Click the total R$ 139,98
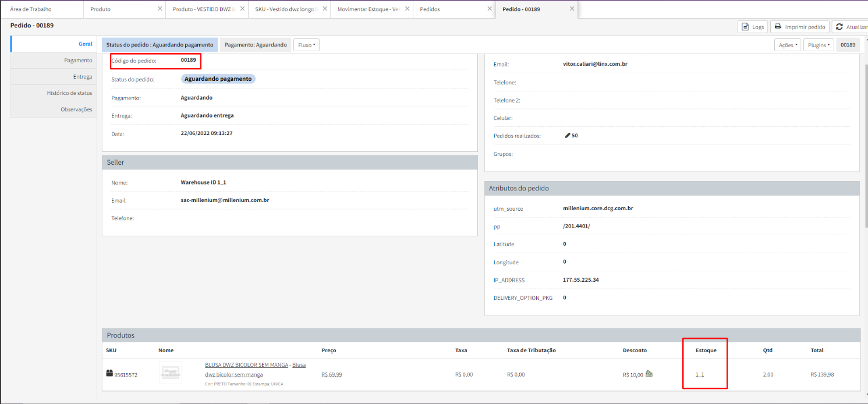This screenshot has height=404, width=868. pyautogui.click(x=822, y=374)
